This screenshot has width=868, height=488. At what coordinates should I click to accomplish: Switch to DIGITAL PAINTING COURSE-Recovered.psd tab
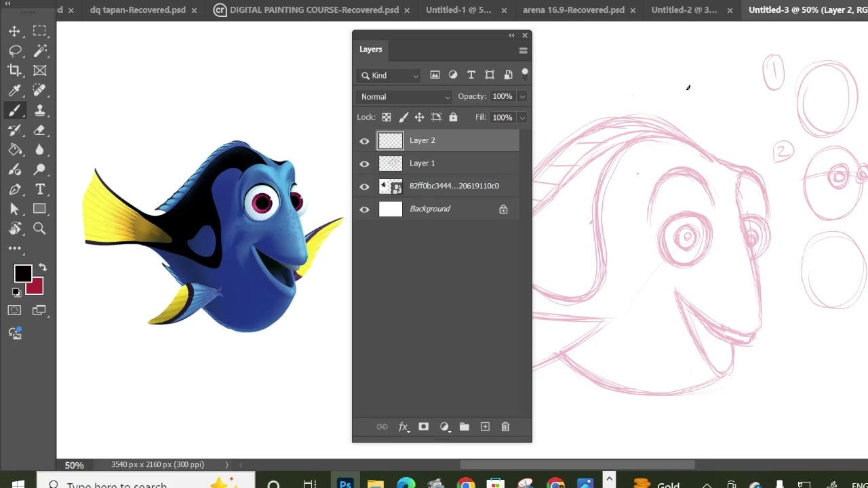[314, 10]
